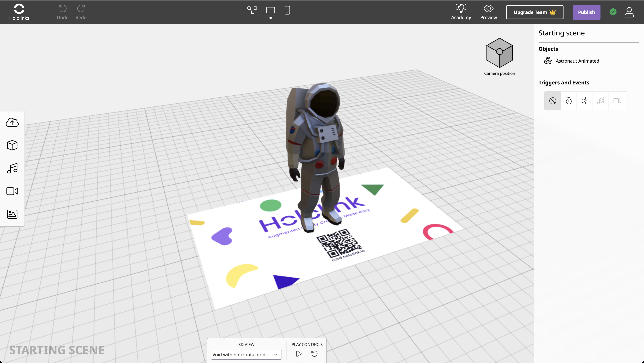The height and width of the screenshot is (363, 644).
Task: Click the Camera position cube
Action: point(499,53)
